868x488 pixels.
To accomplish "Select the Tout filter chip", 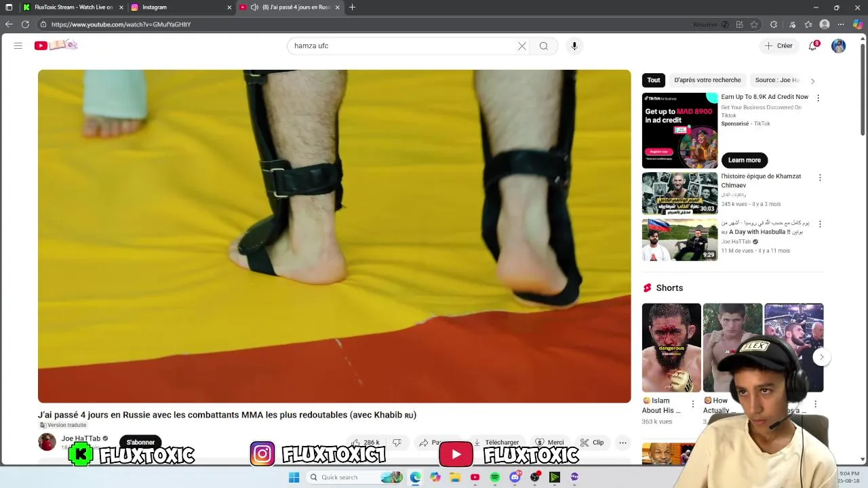I will [654, 80].
